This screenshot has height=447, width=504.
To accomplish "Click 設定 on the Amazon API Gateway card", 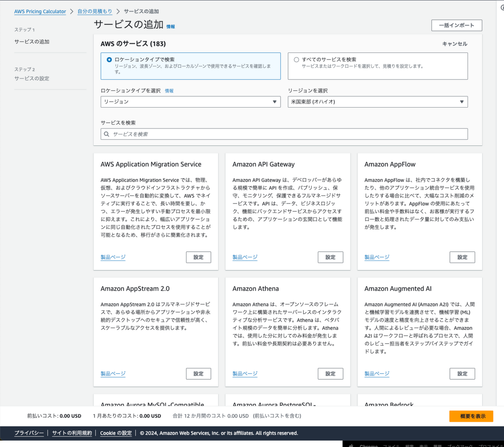I will click(x=331, y=257).
